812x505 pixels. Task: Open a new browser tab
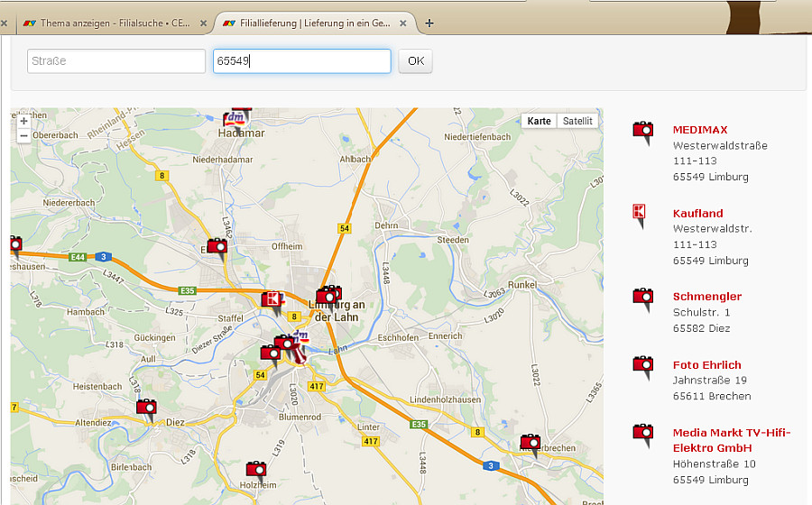coord(429,23)
